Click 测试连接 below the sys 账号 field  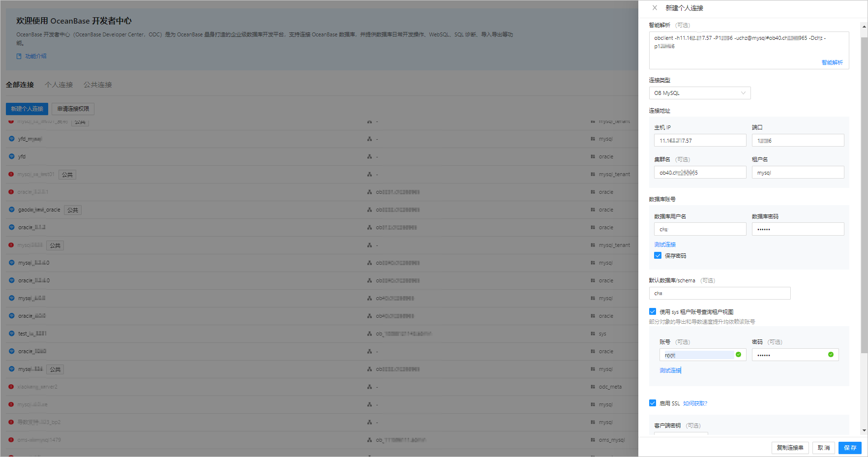[670, 370]
